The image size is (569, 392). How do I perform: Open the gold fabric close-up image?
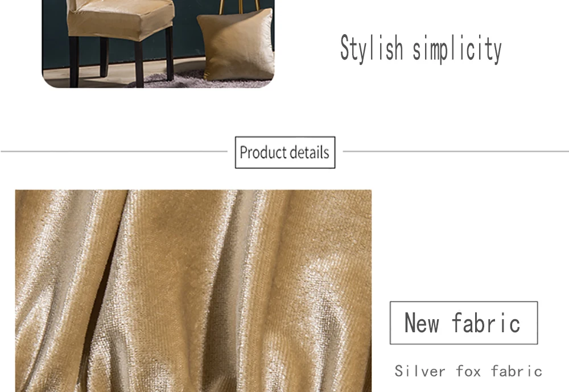point(193,291)
